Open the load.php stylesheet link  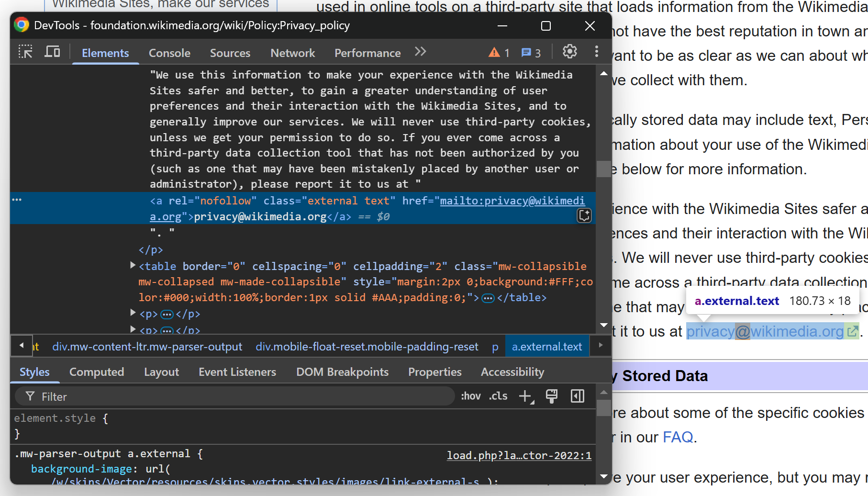point(519,455)
